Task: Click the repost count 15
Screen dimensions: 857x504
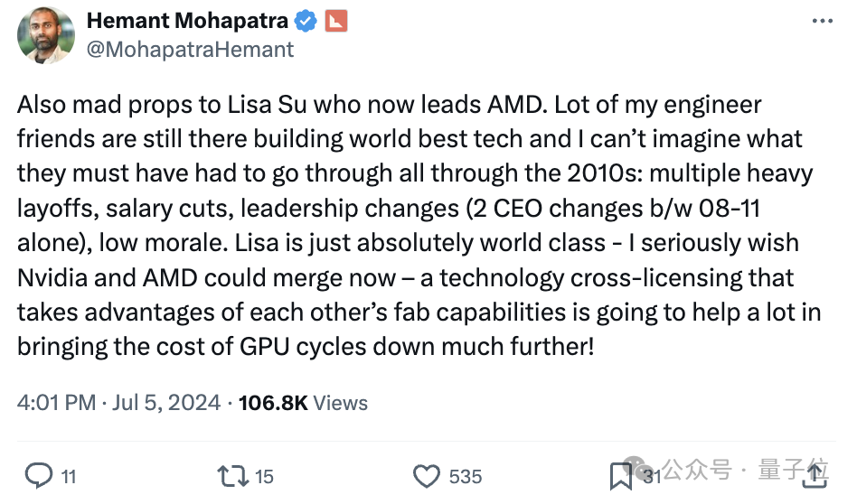Action: click(x=264, y=476)
